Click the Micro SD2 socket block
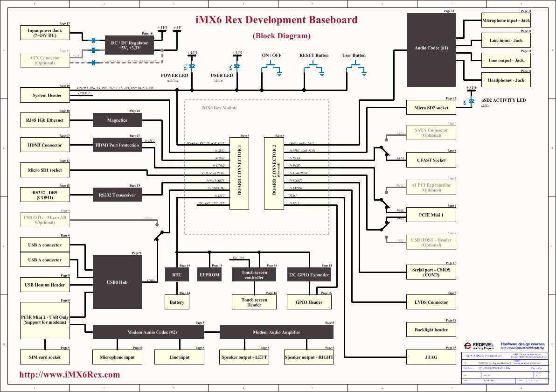 (431, 108)
